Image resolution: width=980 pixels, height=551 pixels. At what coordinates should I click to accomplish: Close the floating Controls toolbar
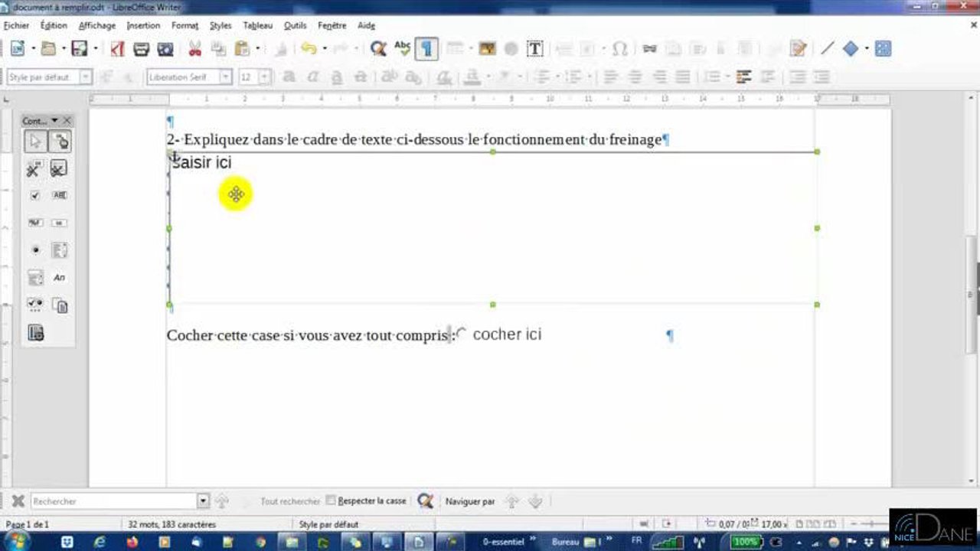[x=67, y=121]
